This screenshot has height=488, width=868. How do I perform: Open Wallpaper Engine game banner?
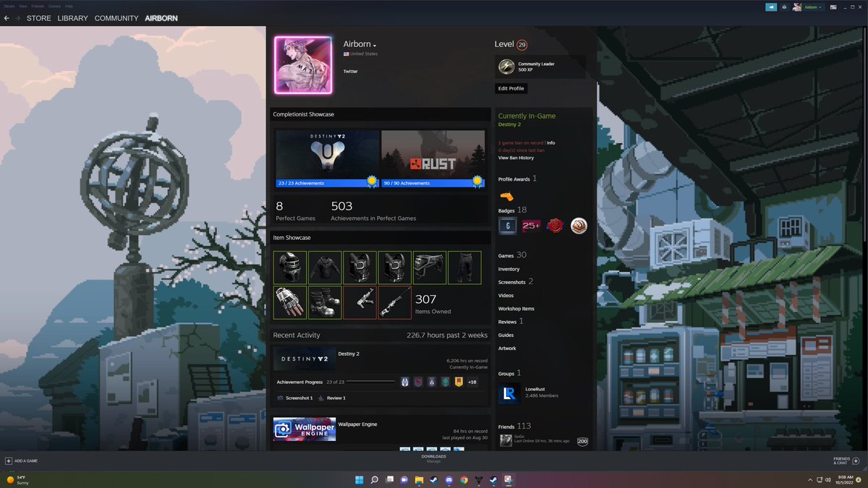point(303,429)
